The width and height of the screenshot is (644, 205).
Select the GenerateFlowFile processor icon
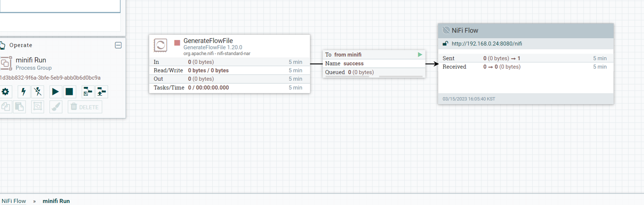pos(160,45)
